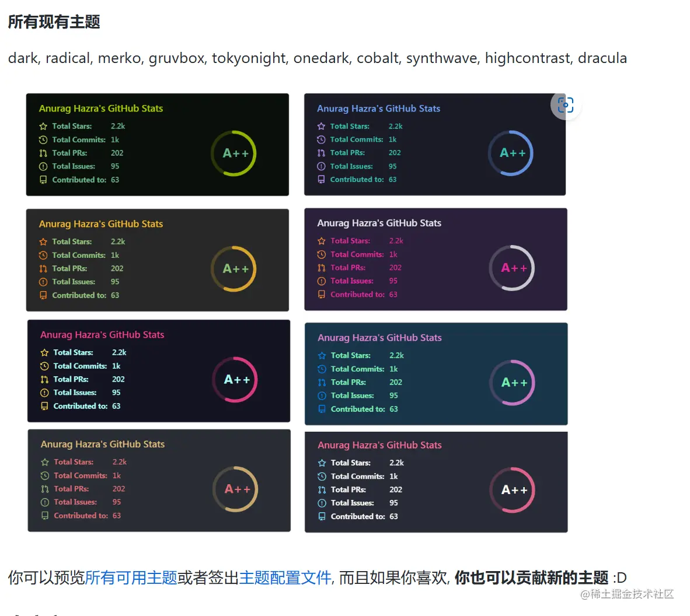Screen dimensions: 690x616
Task: Click the tan Anurag Hazra's GitHub Stats title
Action: click(103, 444)
